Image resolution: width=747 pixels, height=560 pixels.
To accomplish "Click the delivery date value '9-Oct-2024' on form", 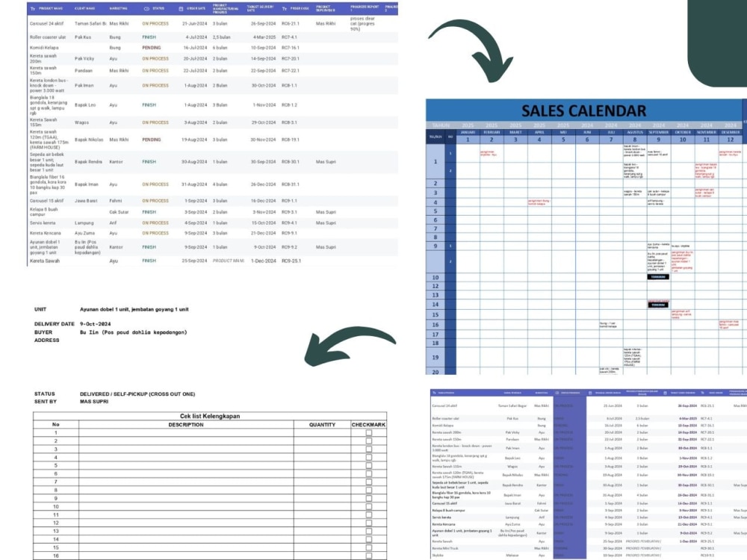I will pyautogui.click(x=96, y=324).
